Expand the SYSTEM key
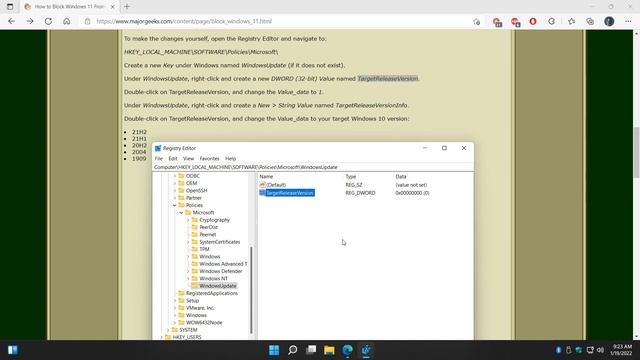The height and width of the screenshot is (360, 640). [x=168, y=330]
